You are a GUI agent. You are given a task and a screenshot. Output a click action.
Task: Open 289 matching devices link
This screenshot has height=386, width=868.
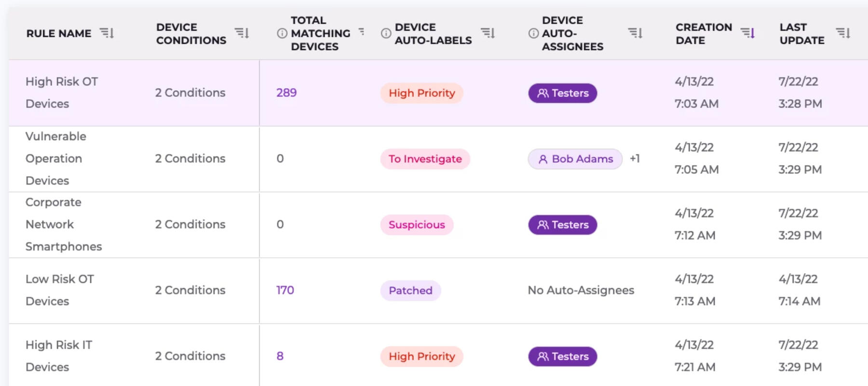[x=286, y=93]
